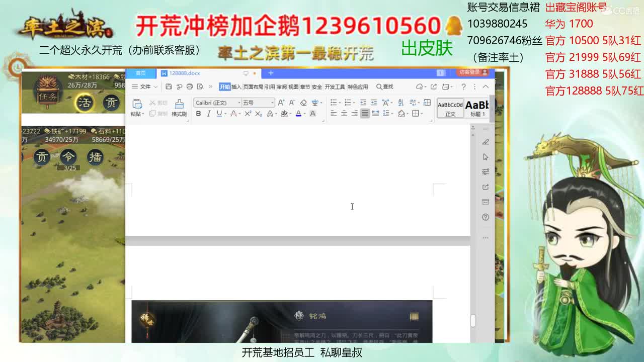Open settings sliders icon in right sidebar
Image resolution: width=644 pixels, height=362 pixels.
[x=486, y=172]
